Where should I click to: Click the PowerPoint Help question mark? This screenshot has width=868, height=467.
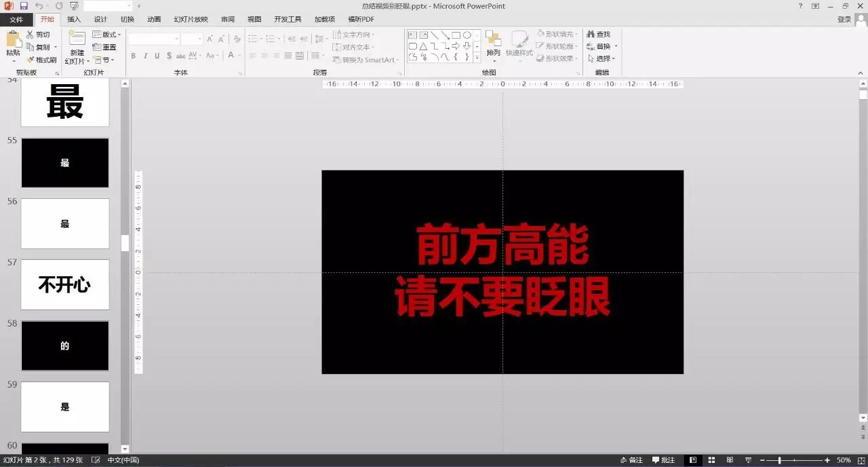tap(801, 5)
